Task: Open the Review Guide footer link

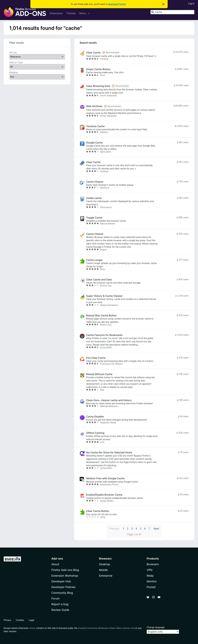Action: click(60, 610)
